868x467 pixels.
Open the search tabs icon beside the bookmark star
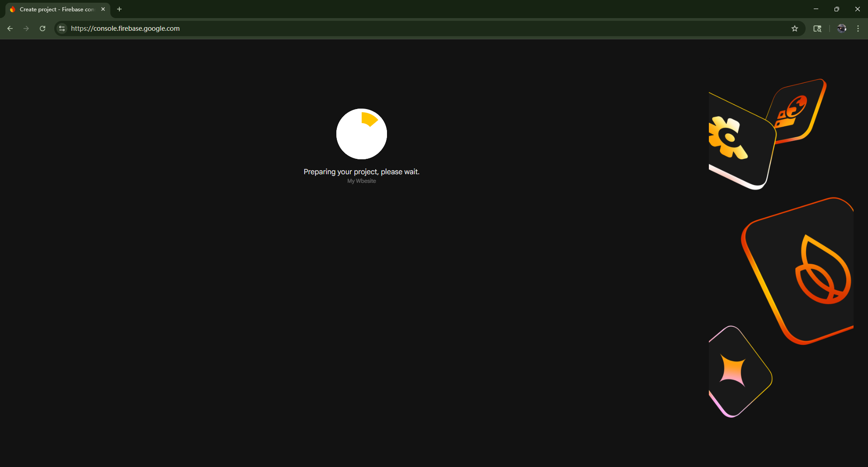817,29
